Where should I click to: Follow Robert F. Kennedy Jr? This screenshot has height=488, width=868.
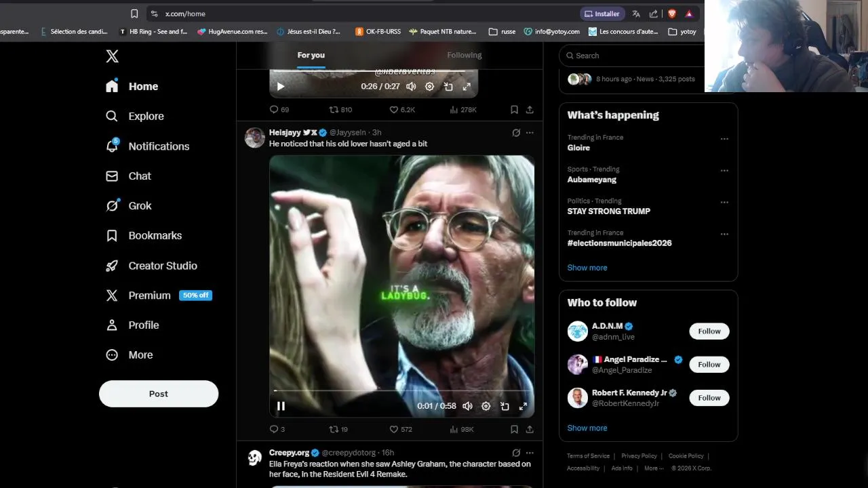click(709, 398)
